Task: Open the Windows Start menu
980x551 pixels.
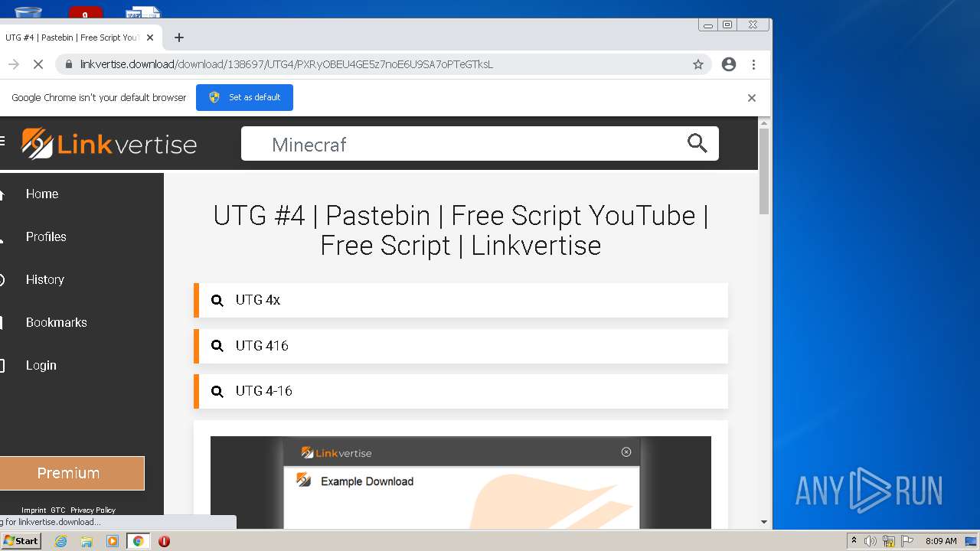Action: coord(21,541)
